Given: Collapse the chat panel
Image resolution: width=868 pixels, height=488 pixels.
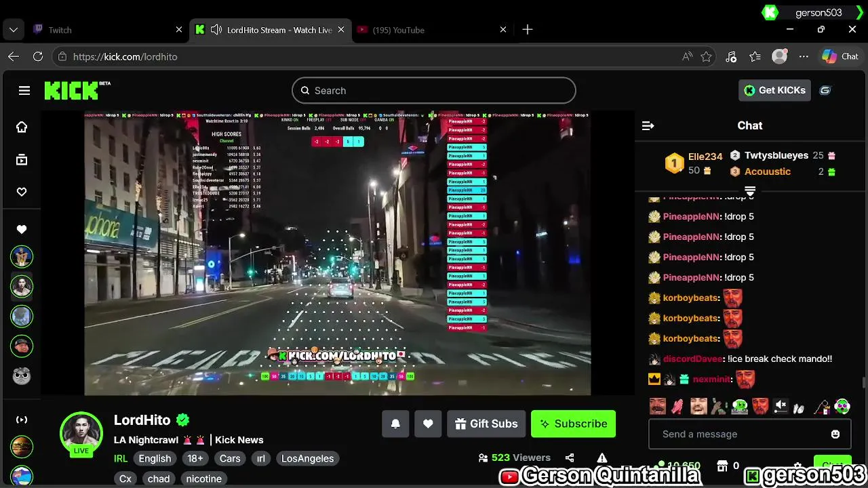Looking at the screenshot, I should click(x=648, y=125).
